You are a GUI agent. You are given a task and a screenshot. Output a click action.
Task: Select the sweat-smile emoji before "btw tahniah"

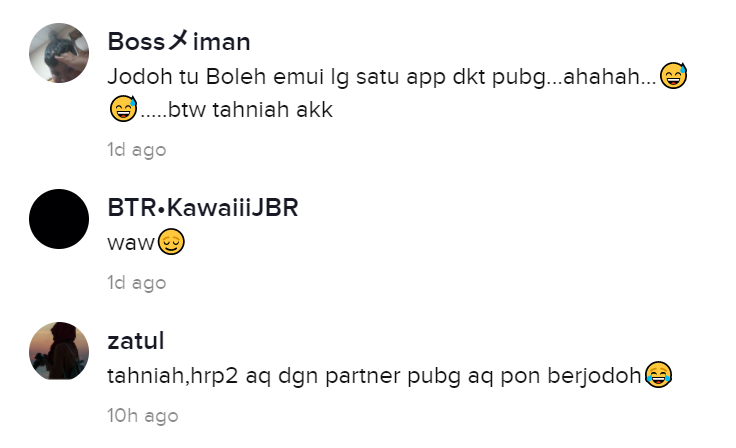click(123, 108)
